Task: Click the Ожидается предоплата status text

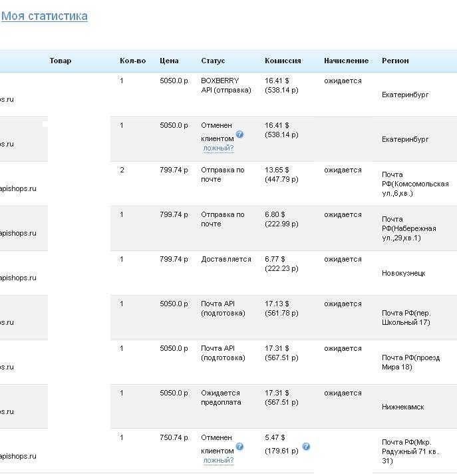Action: pos(221,397)
